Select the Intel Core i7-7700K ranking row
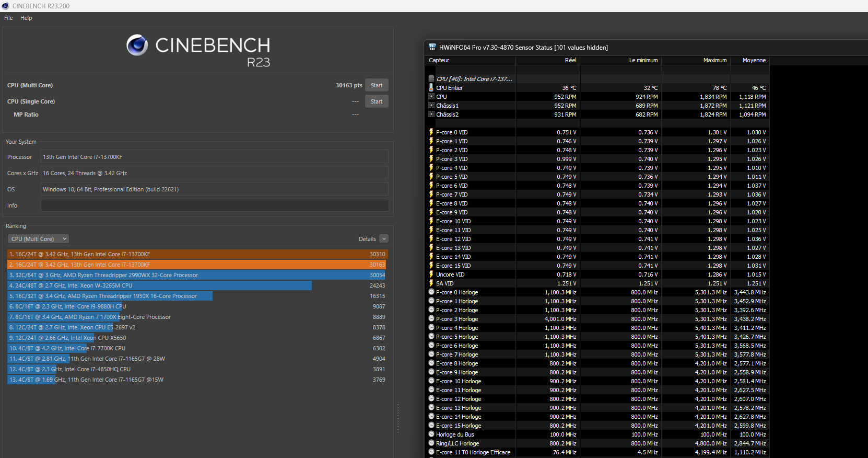The height and width of the screenshot is (458, 868). [197, 348]
